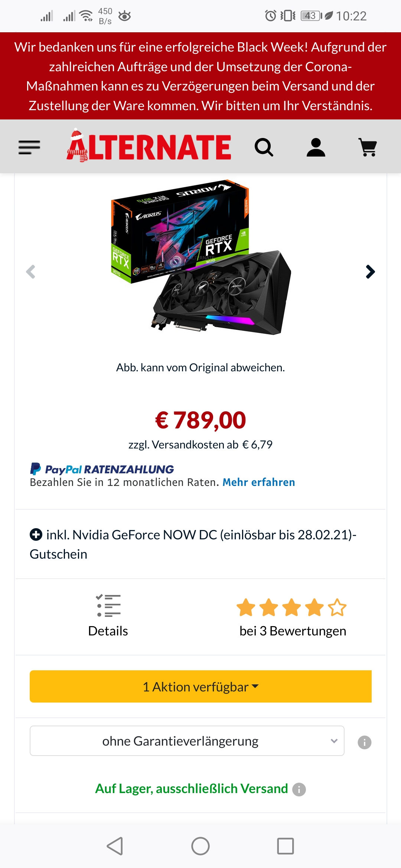Viewport: 401px width, 868px height.
Task: Open the Details section
Action: coord(108,616)
